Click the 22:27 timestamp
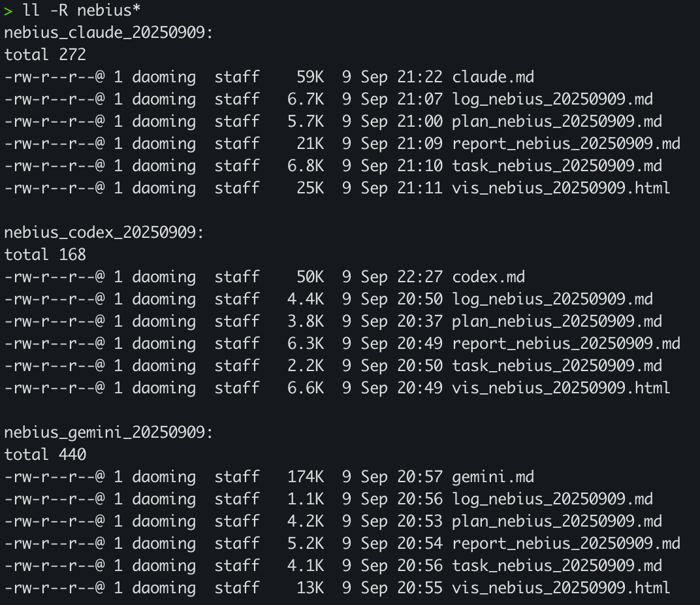700x605 pixels. pos(420,277)
